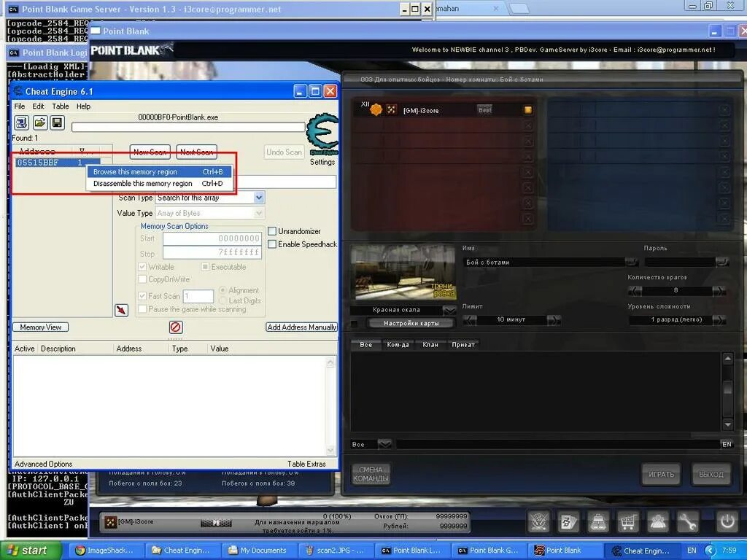The width and height of the screenshot is (747, 560).
Task: Increase difficulty level with right arrow
Action: click(719, 320)
